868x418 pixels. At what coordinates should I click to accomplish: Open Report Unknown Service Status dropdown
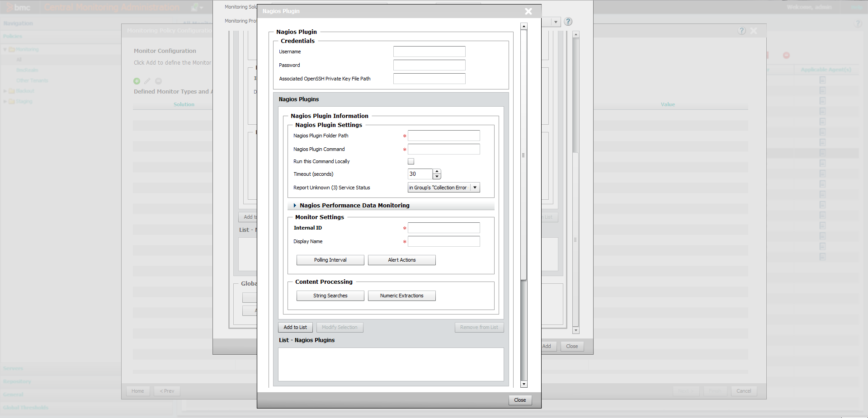[475, 188]
